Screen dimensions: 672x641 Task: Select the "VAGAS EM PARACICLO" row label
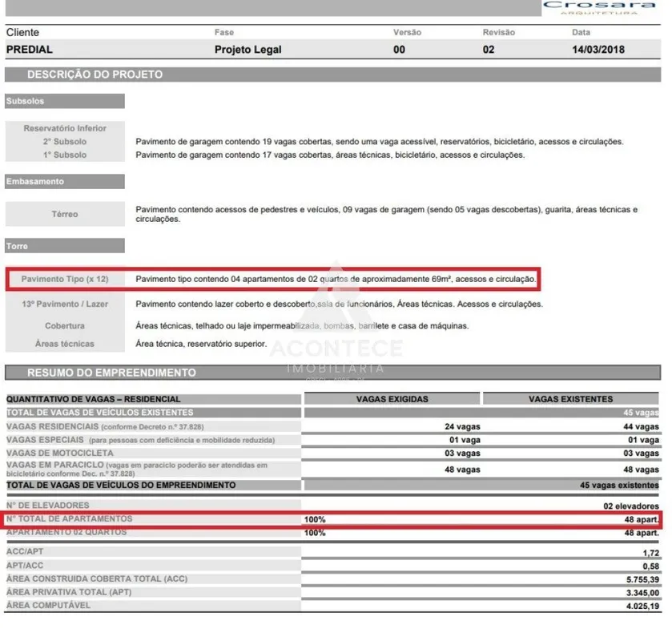(x=137, y=469)
